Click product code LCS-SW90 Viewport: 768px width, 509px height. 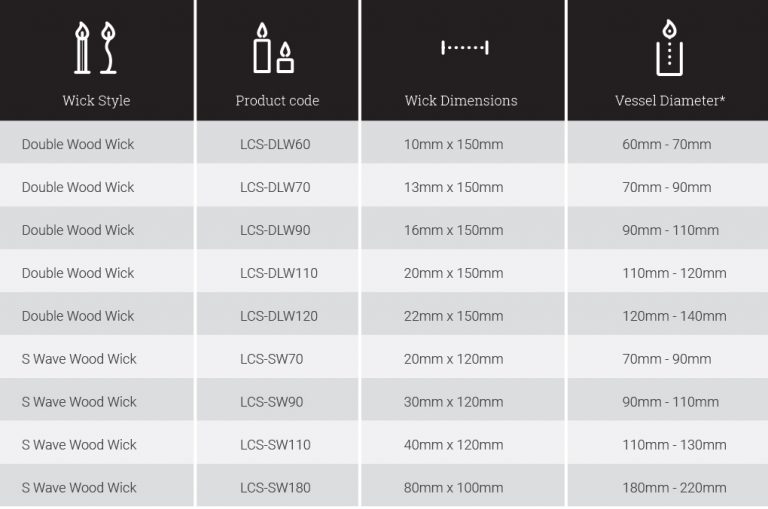click(271, 402)
